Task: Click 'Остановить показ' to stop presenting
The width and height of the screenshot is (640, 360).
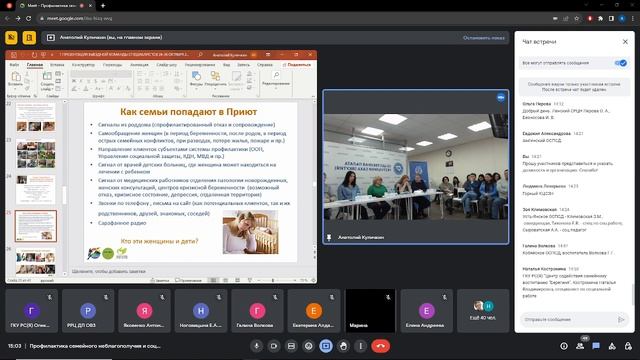Action: (x=484, y=38)
